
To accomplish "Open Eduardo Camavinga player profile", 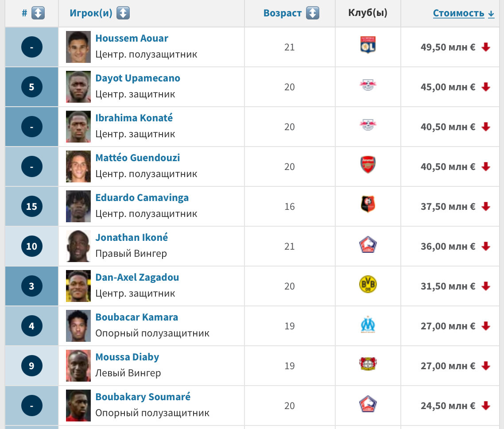I will (x=142, y=197).
